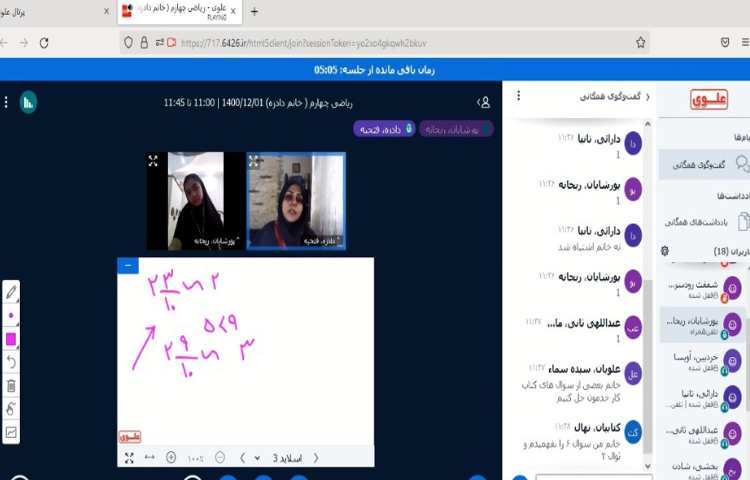Make دادره فتحیه webcam fullscreen
This screenshot has height=480, width=750.
coord(254,161)
